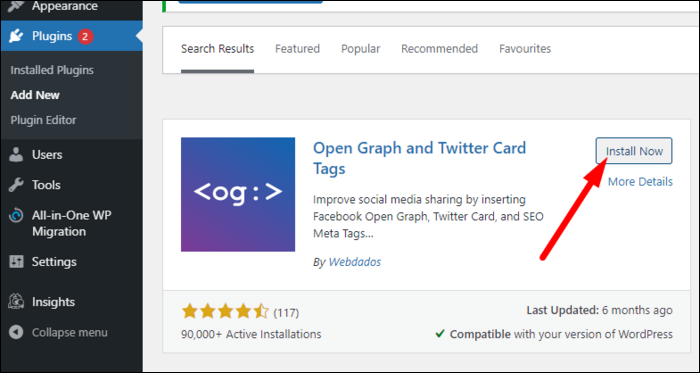Image resolution: width=700 pixels, height=373 pixels.
Task: Click the Collapse menu text
Action: [x=70, y=332]
